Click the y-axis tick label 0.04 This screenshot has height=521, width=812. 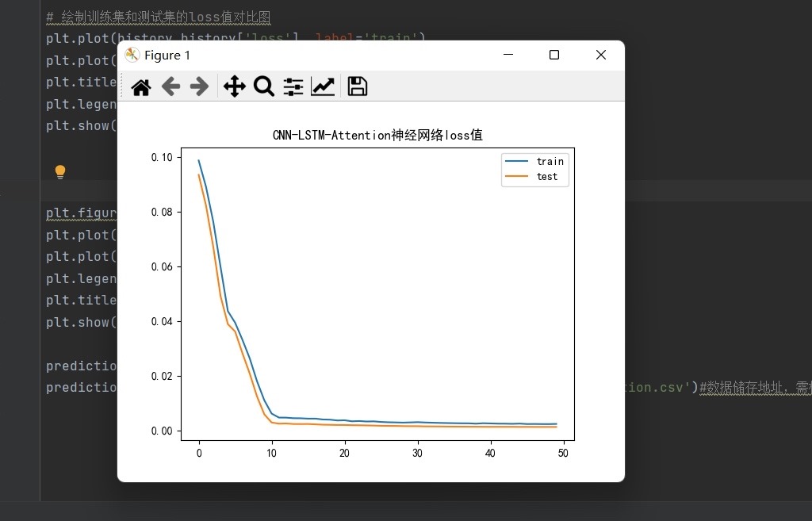(x=162, y=322)
